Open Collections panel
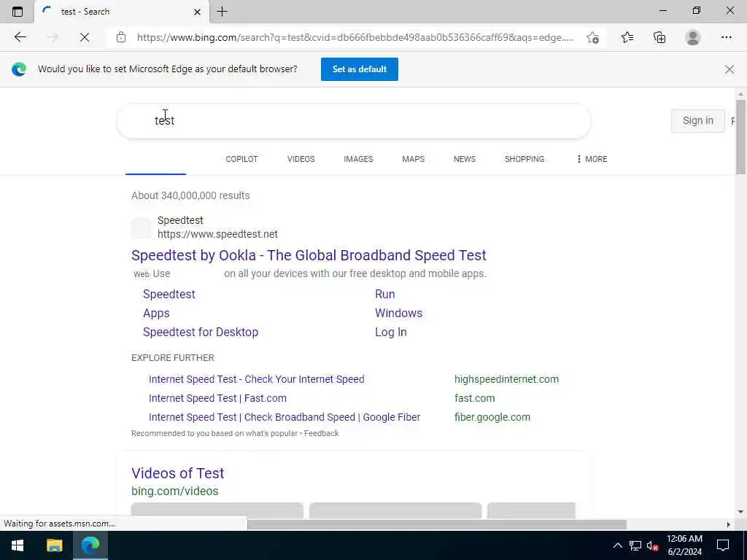747x560 pixels. [x=659, y=37]
